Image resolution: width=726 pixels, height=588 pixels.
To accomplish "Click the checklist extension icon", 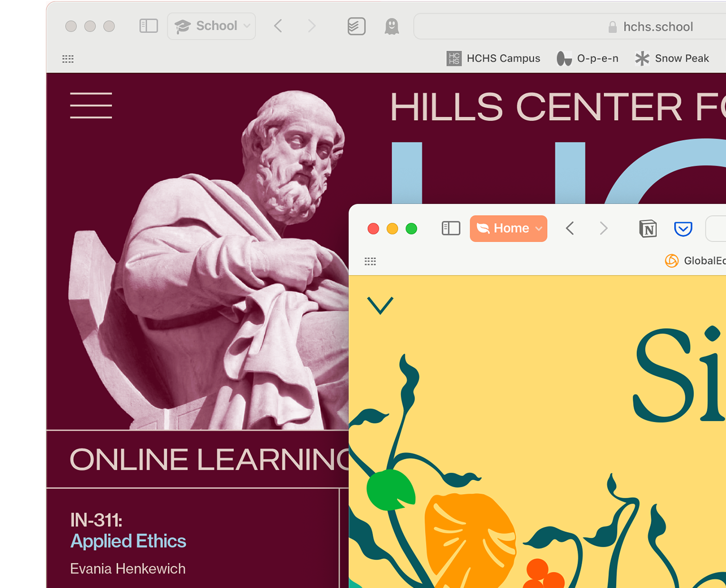I will click(x=357, y=26).
